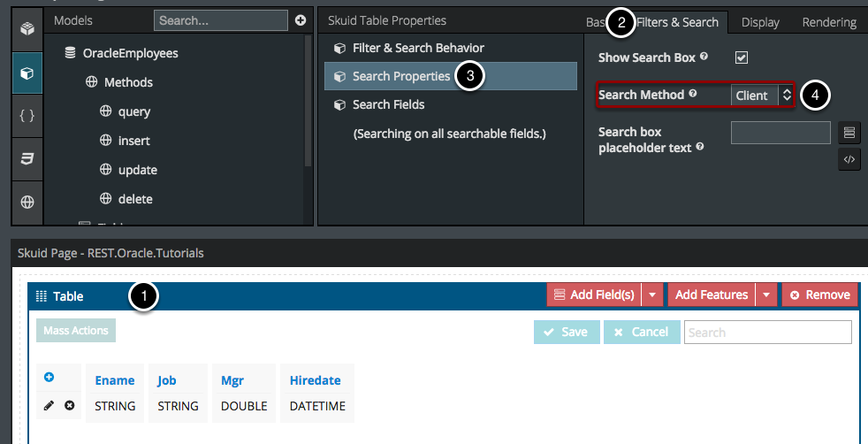Image resolution: width=868 pixels, height=444 pixels.
Task: Switch to the Display tab
Action: (760, 22)
